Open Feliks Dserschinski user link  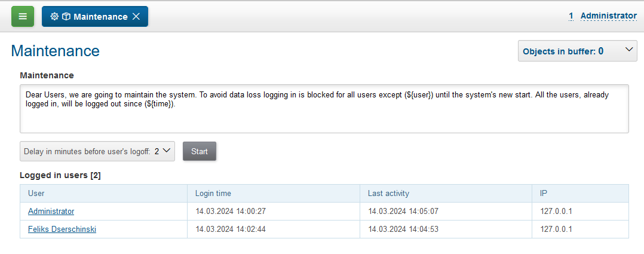[62, 229]
